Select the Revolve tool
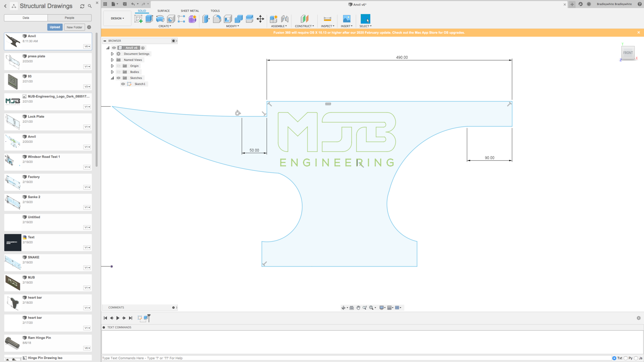 (160, 19)
